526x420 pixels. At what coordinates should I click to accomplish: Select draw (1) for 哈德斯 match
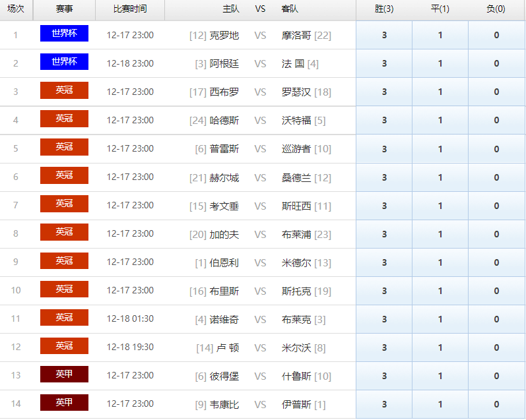[440, 121]
